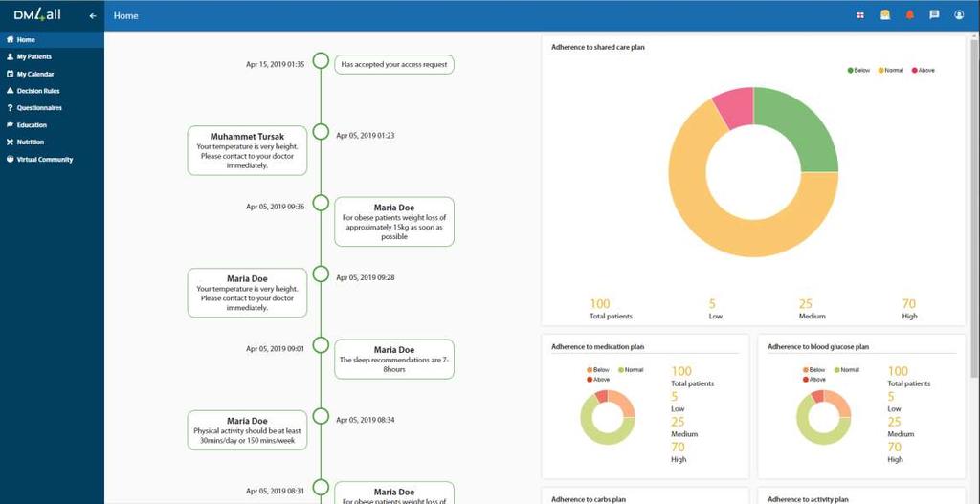Viewport: 980px width, 504px height.
Task: Click timeline marker for Apr 05, 2019 01:23
Action: [321, 132]
